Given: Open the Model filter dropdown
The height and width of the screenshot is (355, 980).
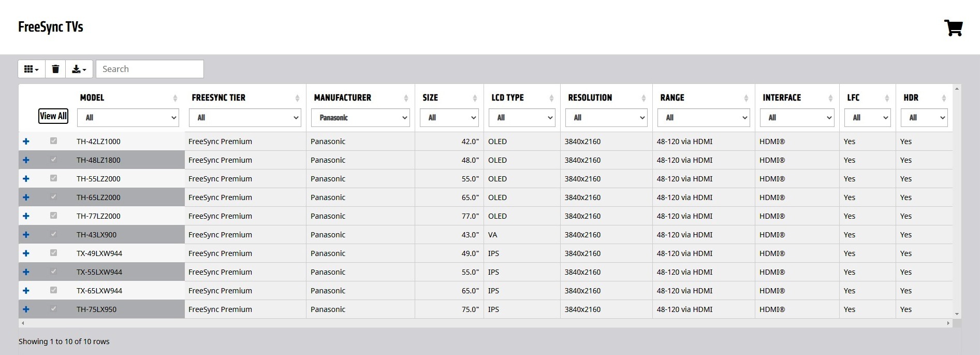Looking at the screenshot, I should (x=128, y=118).
